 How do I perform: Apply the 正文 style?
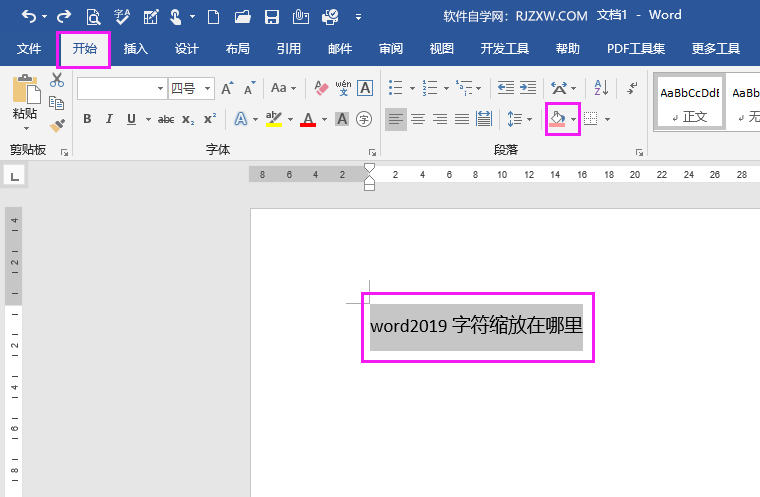(x=689, y=102)
